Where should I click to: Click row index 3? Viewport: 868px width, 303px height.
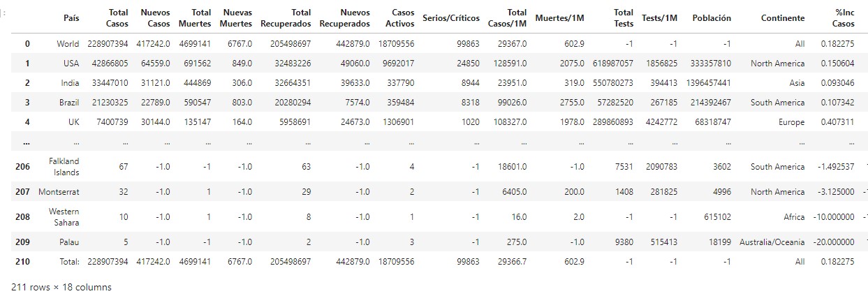(x=28, y=103)
